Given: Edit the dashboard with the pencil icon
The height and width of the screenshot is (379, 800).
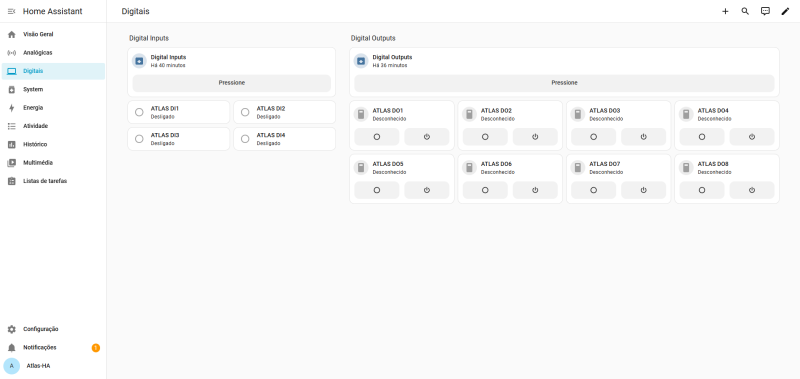Looking at the screenshot, I should coord(785,11).
